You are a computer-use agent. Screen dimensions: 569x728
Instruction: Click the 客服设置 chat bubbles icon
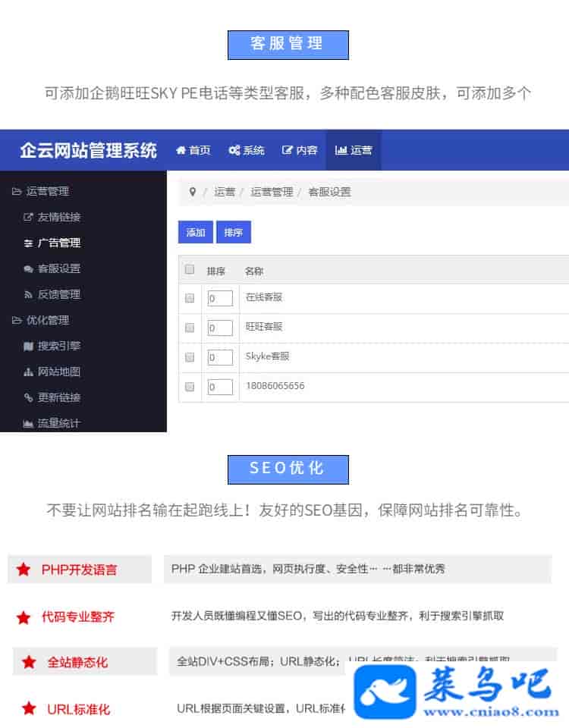[29, 268]
